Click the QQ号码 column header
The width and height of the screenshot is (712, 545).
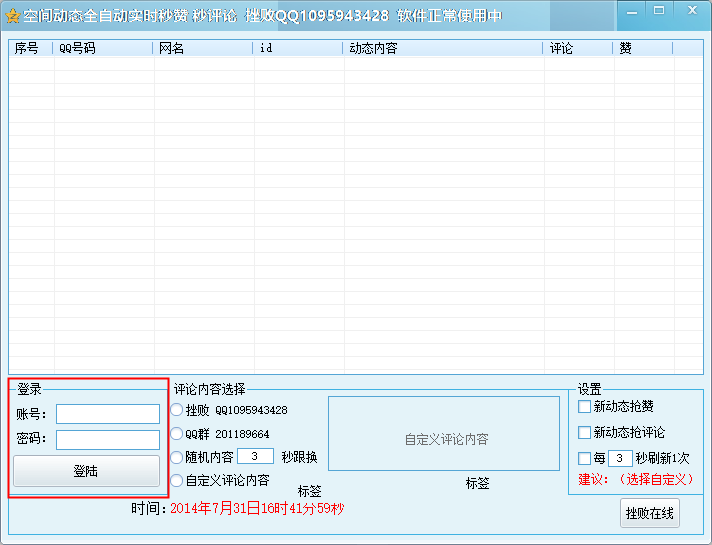(103, 48)
